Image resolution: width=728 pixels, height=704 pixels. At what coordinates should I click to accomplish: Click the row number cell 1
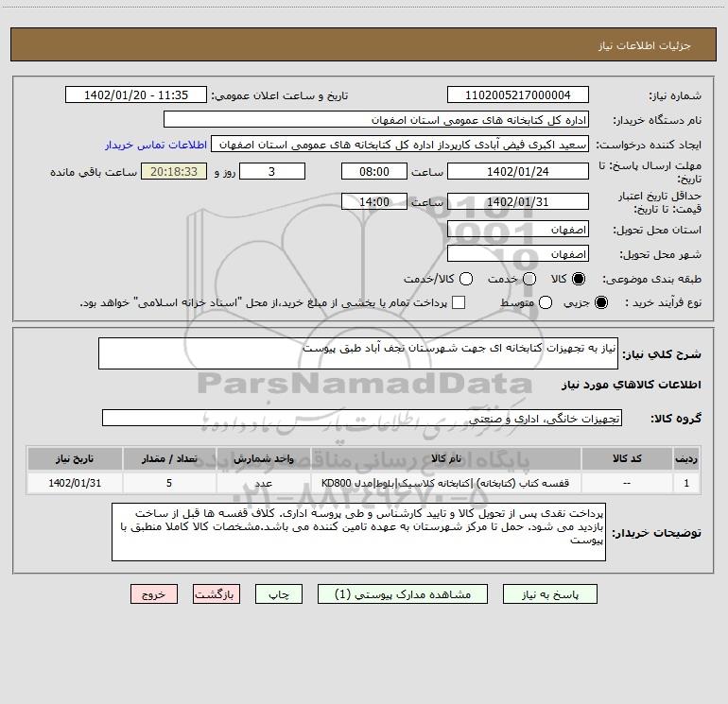click(x=686, y=483)
